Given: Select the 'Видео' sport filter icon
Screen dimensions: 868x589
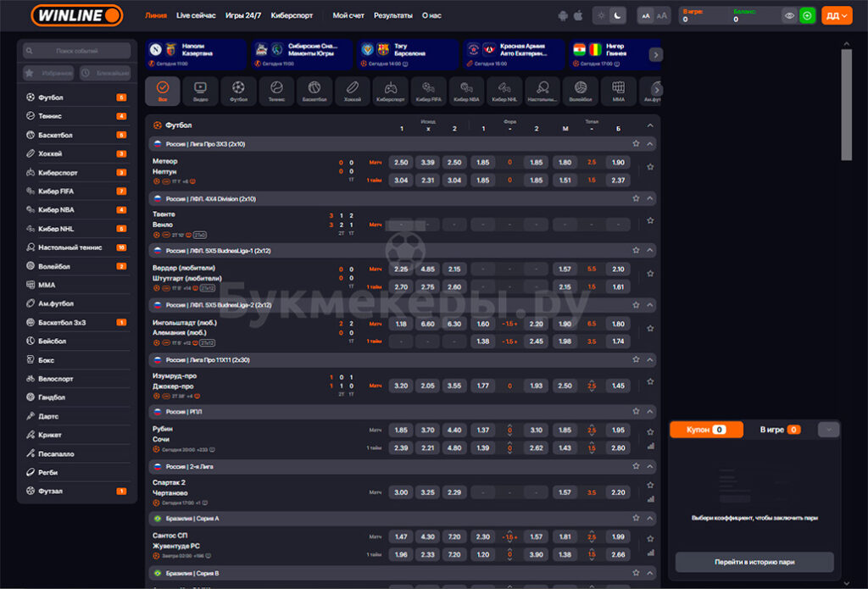Looking at the screenshot, I should click(x=200, y=91).
